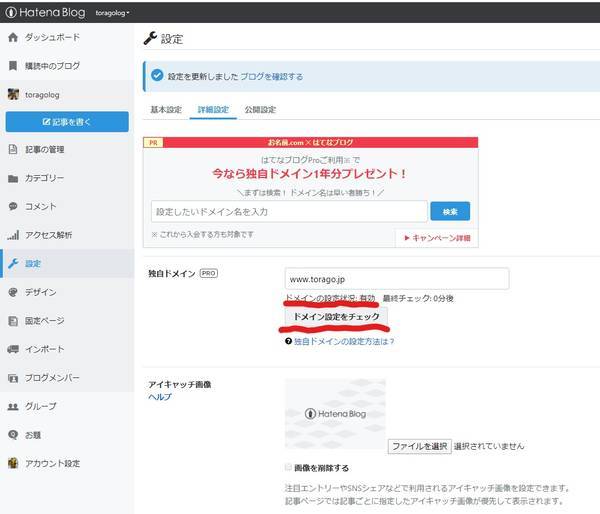600x514 pixels.
Task: Click the 設定 wrench icon in sidebar
Action: (x=13, y=263)
